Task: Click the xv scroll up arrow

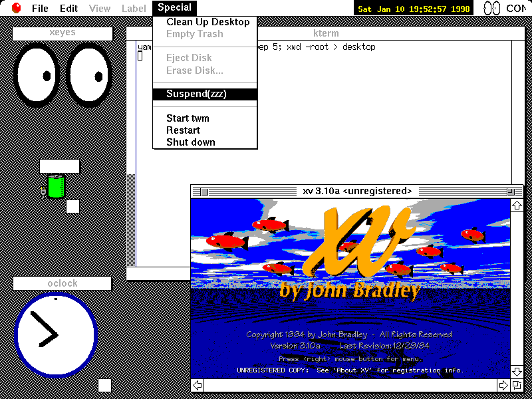Action: click(517, 205)
